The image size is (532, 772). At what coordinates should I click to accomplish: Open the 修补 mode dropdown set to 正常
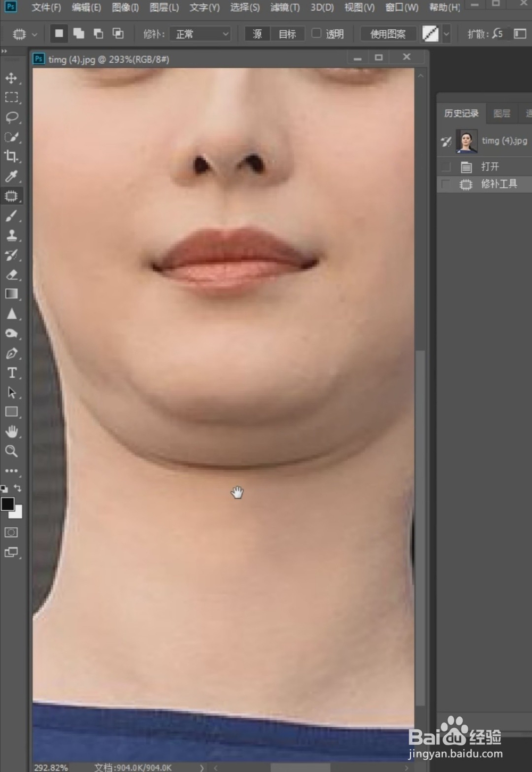click(201, 34)
